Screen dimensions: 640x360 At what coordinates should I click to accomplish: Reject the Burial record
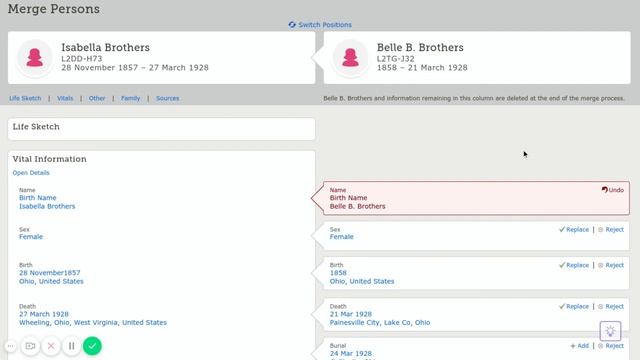[x=611, y=346]
